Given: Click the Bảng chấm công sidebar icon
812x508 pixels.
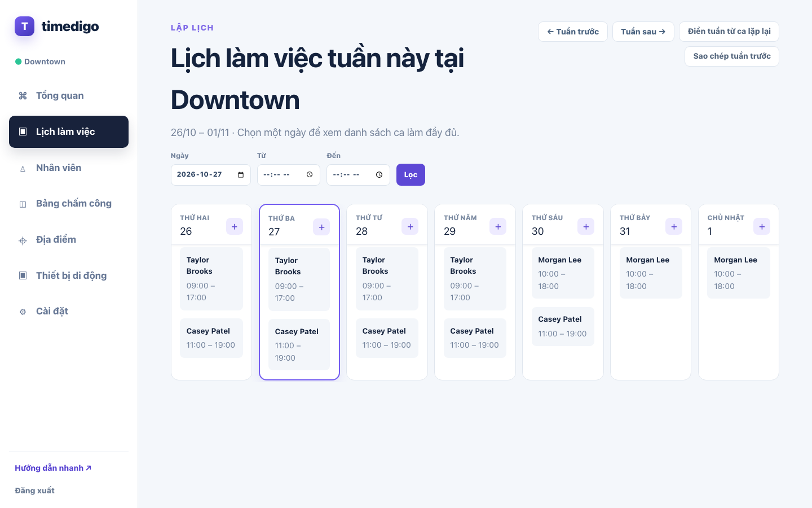Looking at the screenshot, I should pos(23,204).
